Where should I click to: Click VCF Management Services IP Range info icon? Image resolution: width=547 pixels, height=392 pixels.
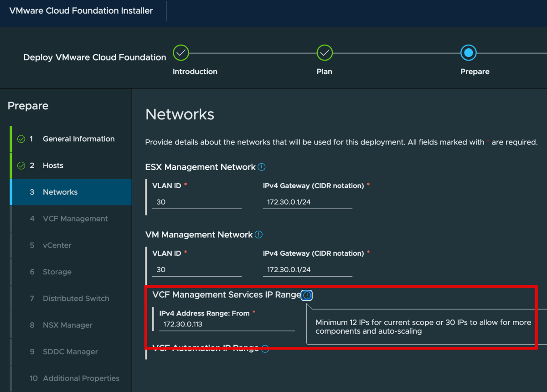point(307,295)
